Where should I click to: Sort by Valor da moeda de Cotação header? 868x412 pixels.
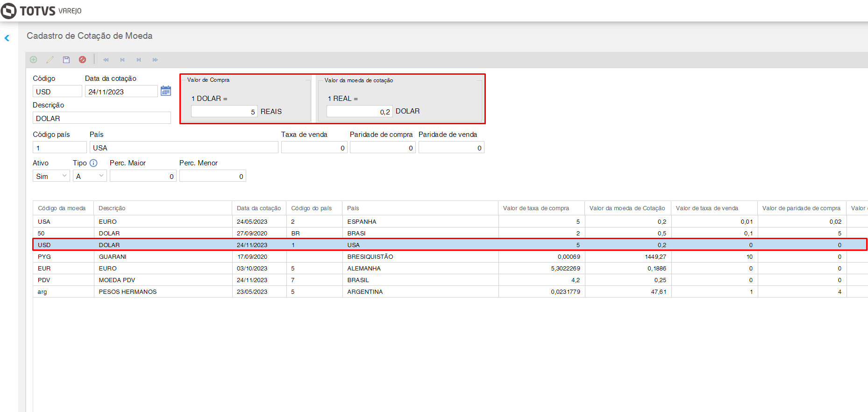627,208
